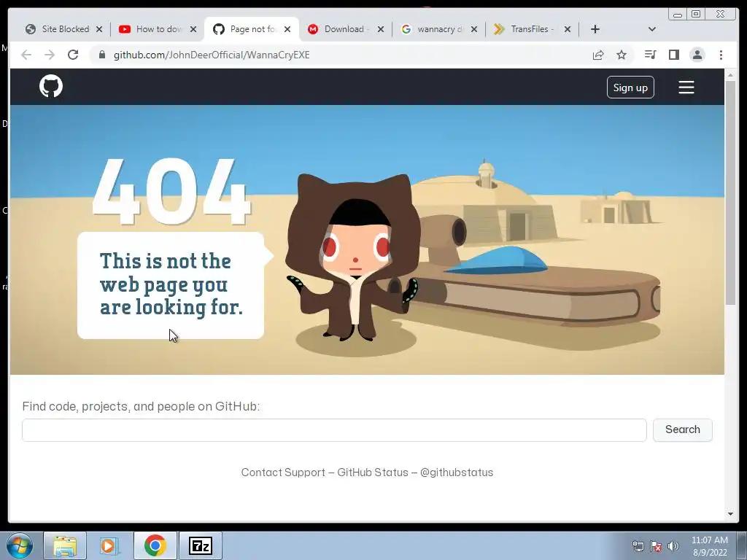Click the browser forward arrow
The height and width of the screenshot is (560, 747).
point(50,55)
